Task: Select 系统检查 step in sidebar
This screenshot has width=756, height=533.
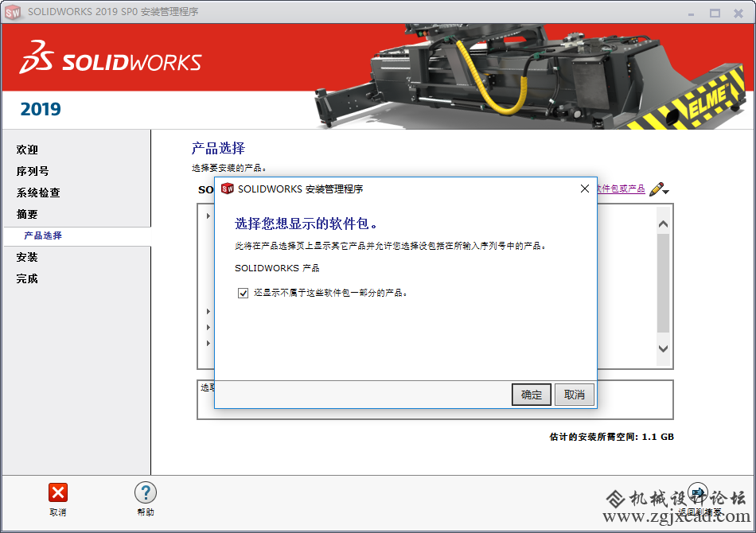Action: pyautogui.click(x=38, y=193)
